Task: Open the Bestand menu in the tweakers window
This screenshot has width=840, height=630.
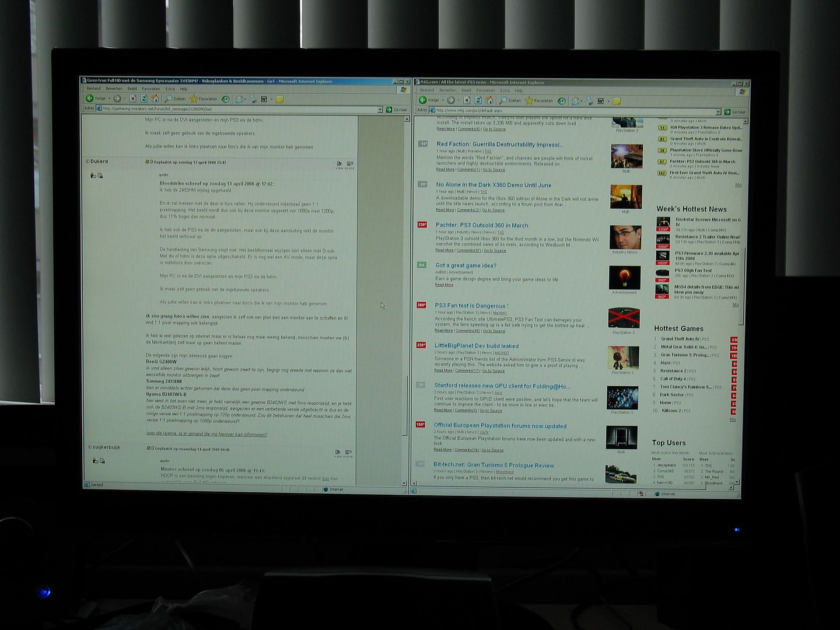Action: 94,89
